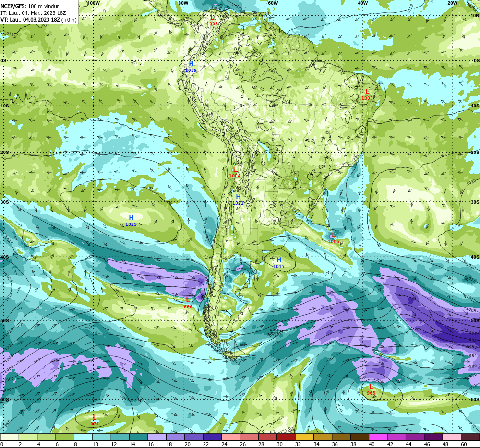Select the cyan legend swatch between 8 and 10
This screenshot has width=480, height=448.
point(83,437)
